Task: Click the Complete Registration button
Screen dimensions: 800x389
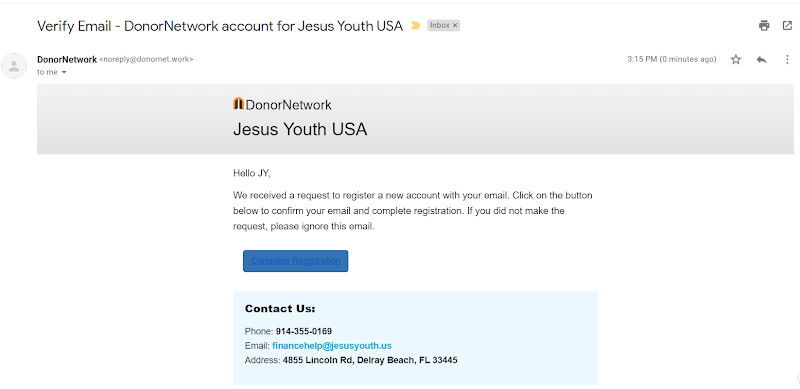Action: point(295,261)
